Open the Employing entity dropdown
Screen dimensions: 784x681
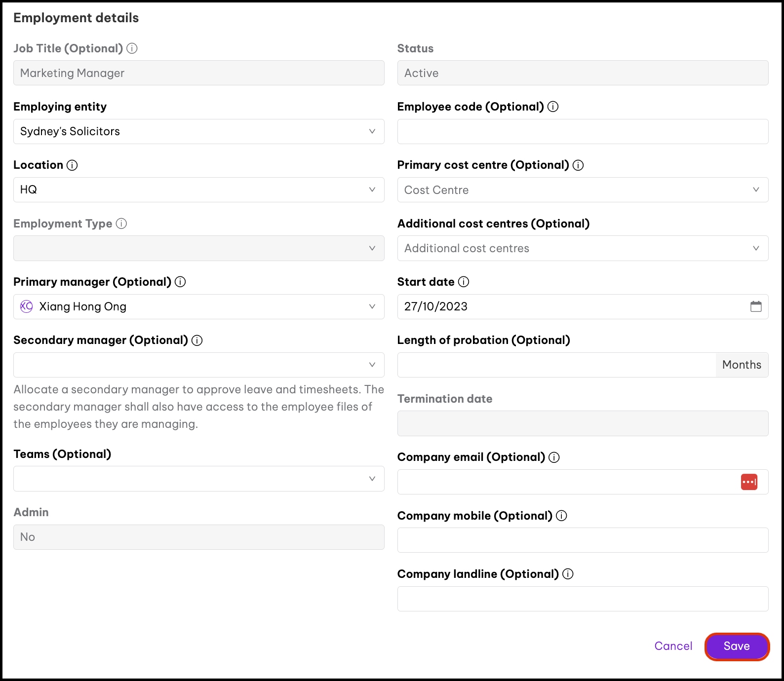click(198, 131)
